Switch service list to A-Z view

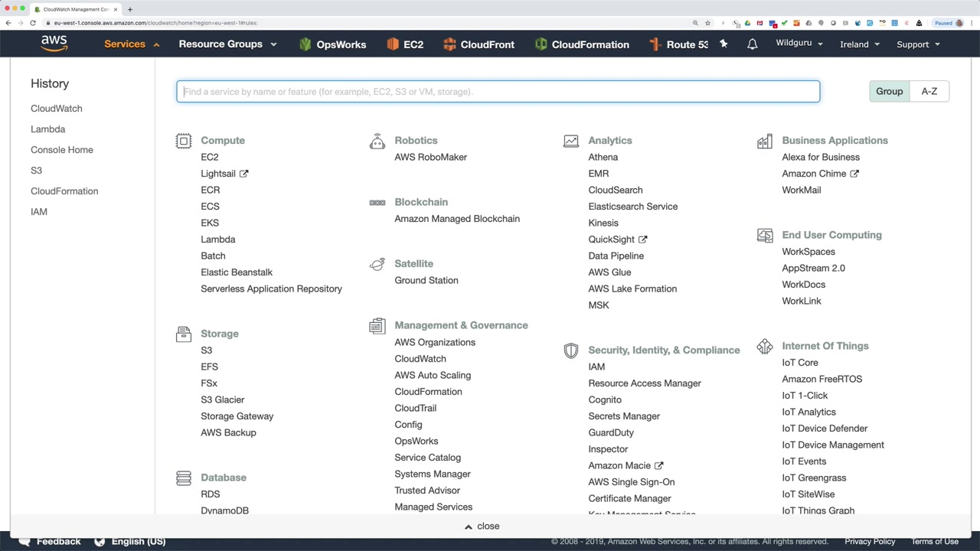coord(929,91)
